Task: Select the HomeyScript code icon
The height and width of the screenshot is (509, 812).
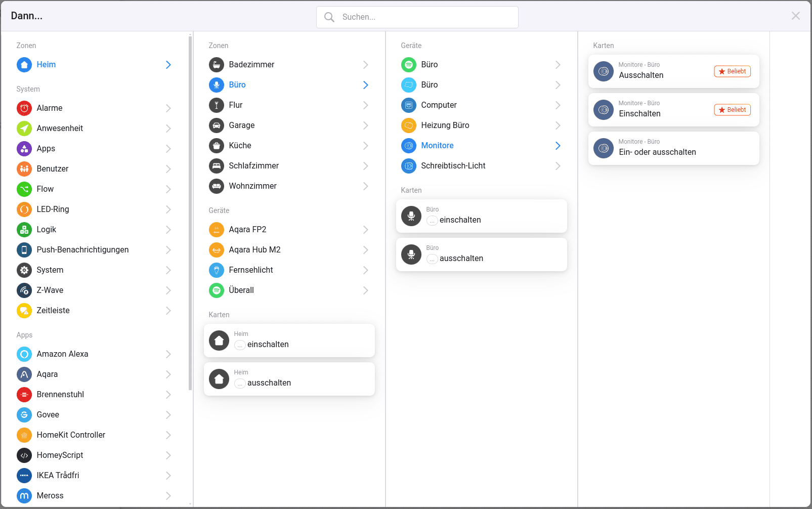Action: [x=24, y=455]
